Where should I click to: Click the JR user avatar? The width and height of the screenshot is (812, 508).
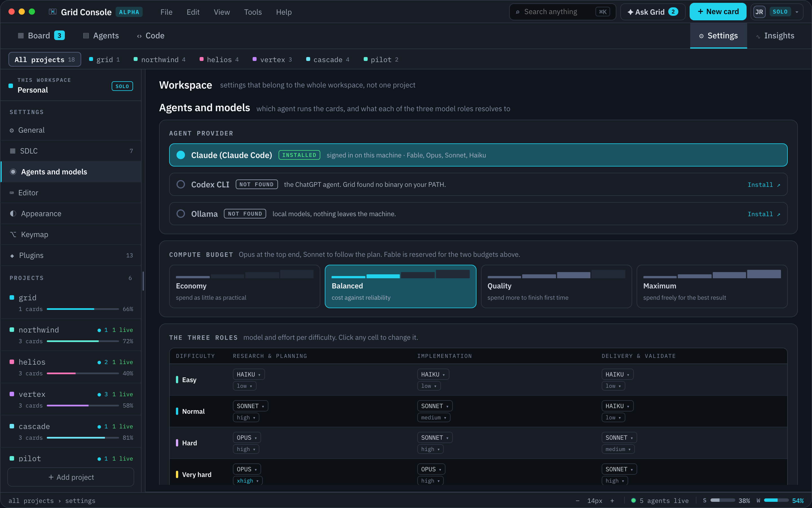[x=759, y=12]
